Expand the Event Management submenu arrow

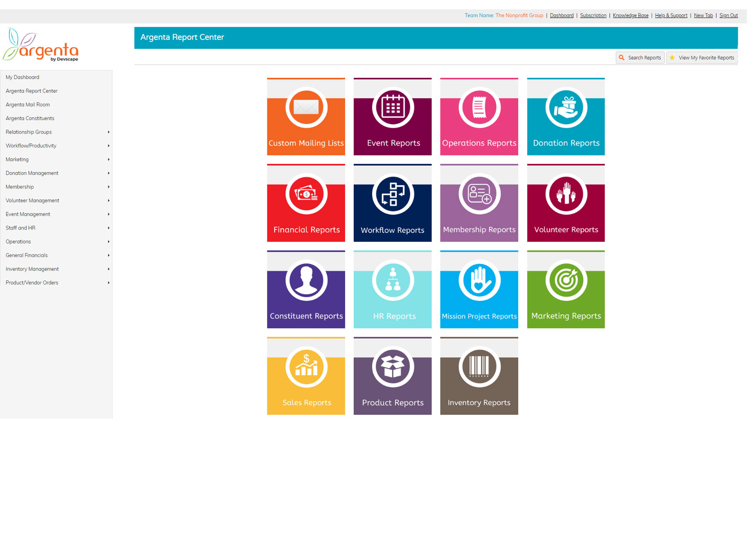pyautogui.click(x=109, y=214)
